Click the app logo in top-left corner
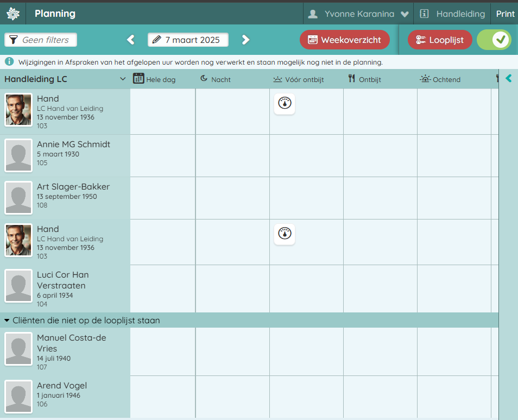Viewport: 518px width, 420px height. click(x=13, y=14)
